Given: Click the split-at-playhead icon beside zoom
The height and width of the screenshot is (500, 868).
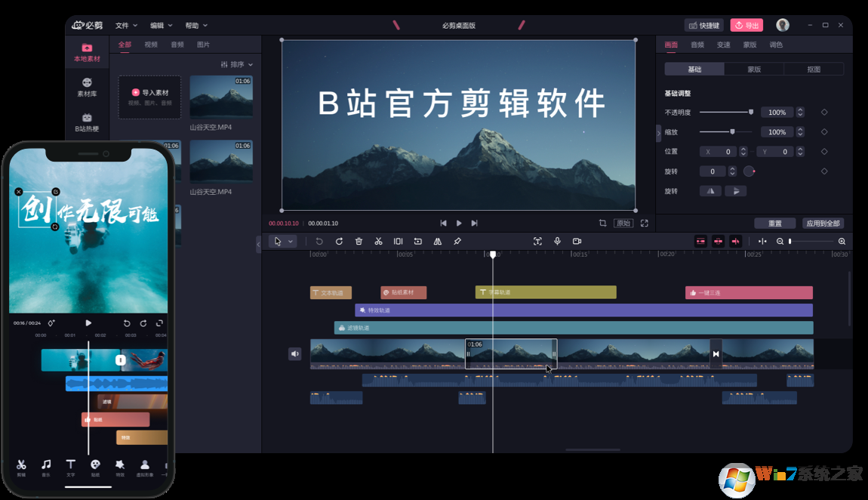Looking at the screenshot, I should click(762, 242).
